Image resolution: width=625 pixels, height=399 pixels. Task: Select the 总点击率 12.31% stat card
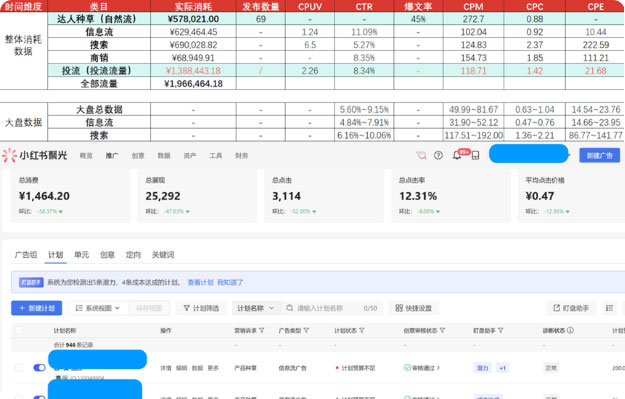click(451, 195)
